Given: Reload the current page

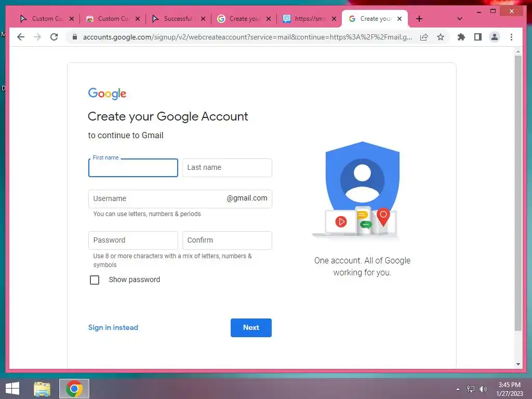Looking at the screenshot, I should [x=54, y=37].
